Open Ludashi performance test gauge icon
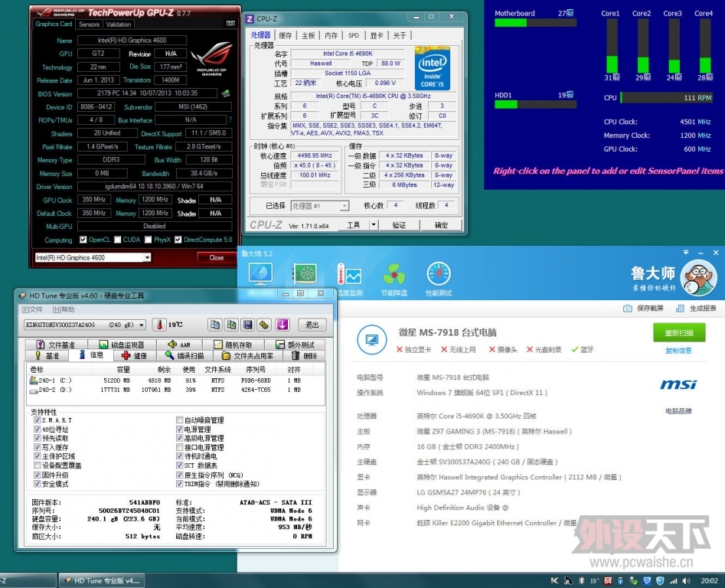Screen dimensions: 725x588 click(439, 273)
